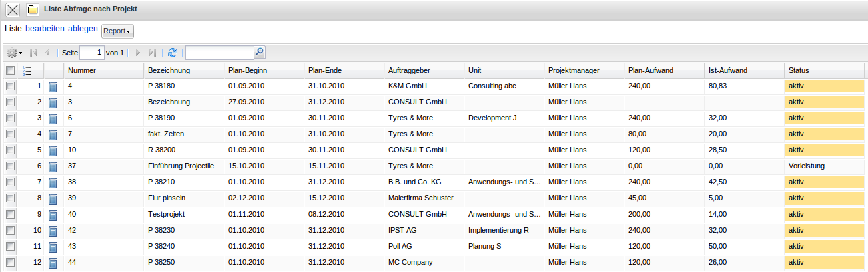Screen dimensions: 868x272
Task: Close the list with the X button
Action: coord(12,10)
